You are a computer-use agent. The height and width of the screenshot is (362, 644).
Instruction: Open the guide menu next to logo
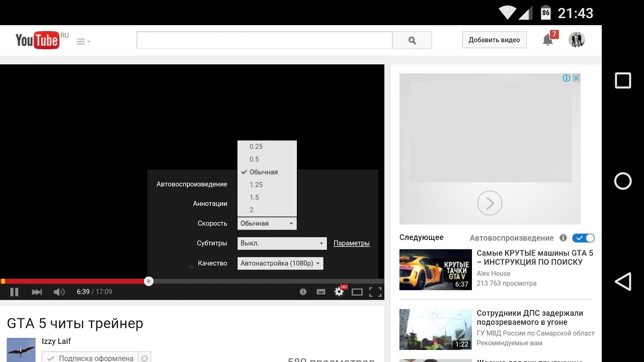(83, 42)
